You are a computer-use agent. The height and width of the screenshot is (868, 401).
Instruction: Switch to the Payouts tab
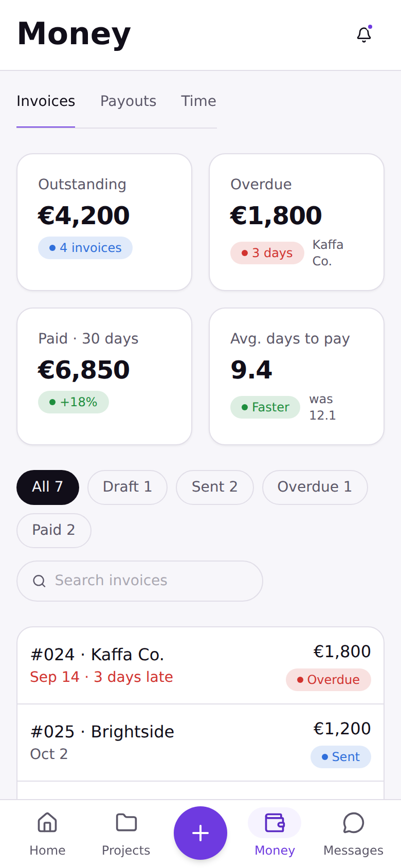click(128, 101)
